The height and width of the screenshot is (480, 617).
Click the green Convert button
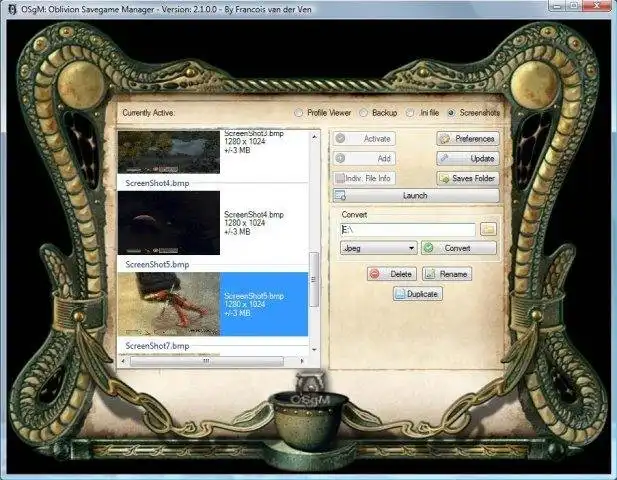tap(459, 248)
